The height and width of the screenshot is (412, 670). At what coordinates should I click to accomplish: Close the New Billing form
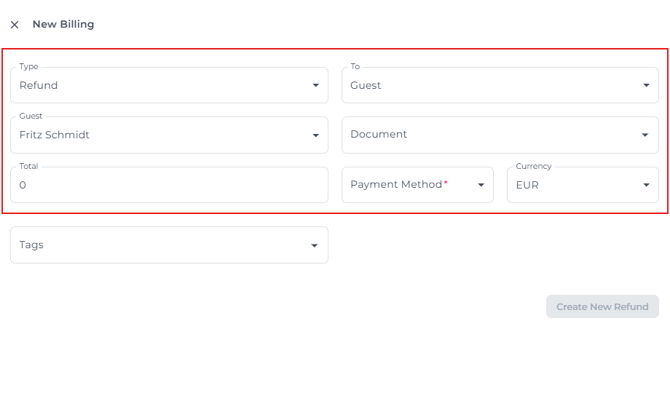tap(14, 25)
